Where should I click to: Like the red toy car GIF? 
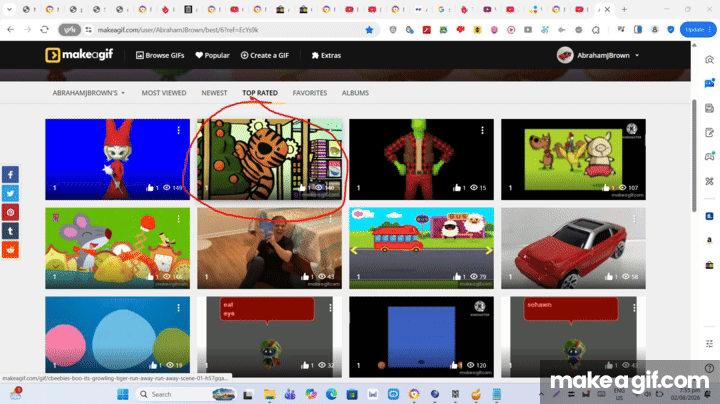[x=608, y=276]
